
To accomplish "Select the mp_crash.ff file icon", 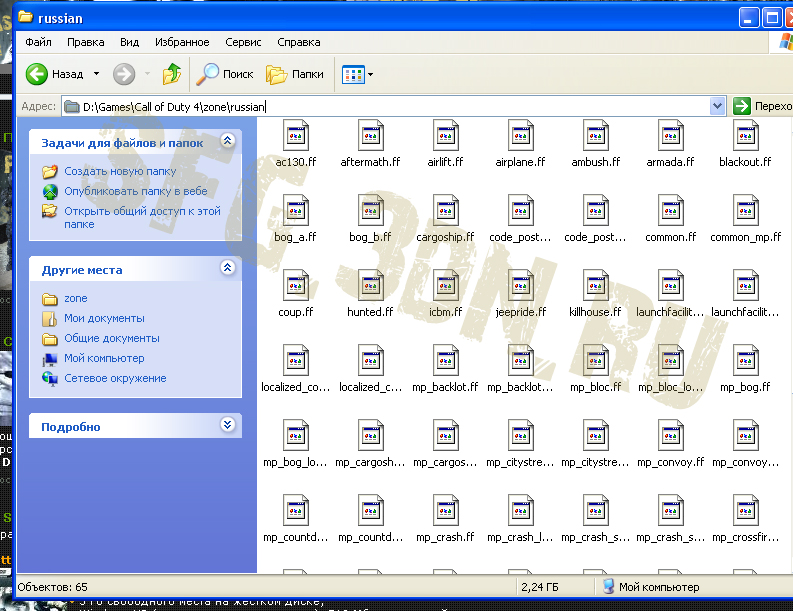I will pos(446,511).
